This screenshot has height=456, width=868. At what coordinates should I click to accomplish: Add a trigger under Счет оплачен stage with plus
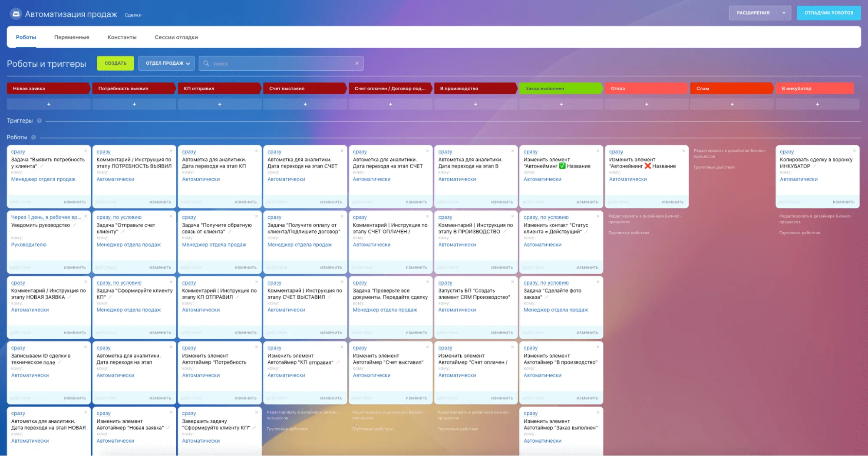[x=391, y=104]
